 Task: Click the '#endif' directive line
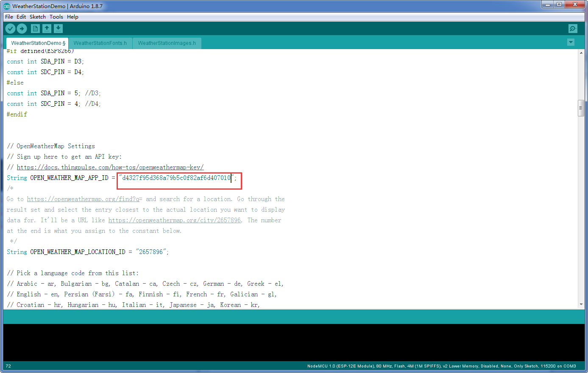pyautogui.click(x=17, y=114)
